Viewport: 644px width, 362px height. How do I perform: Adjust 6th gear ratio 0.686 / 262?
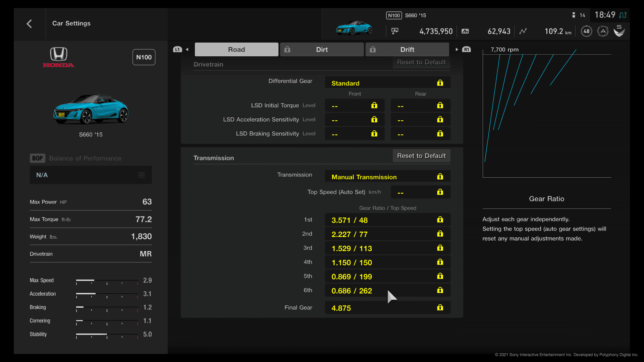387,290
